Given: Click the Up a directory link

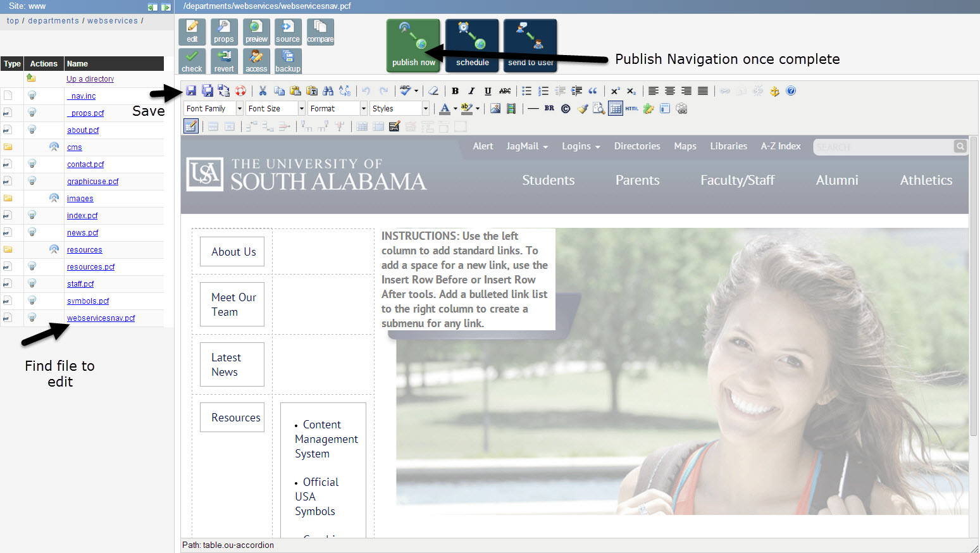Looking at the screenshot, I should tap(90, 79).
